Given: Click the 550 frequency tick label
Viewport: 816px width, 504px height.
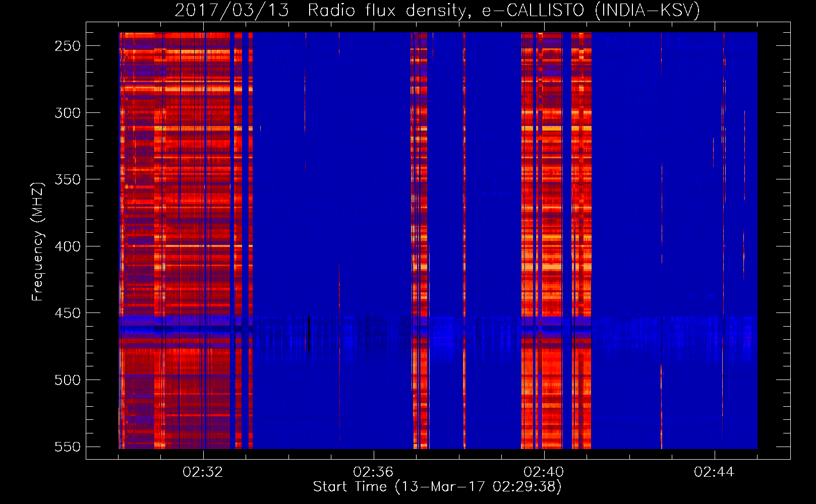Looking at the screenshot, I should pos(68,447).
